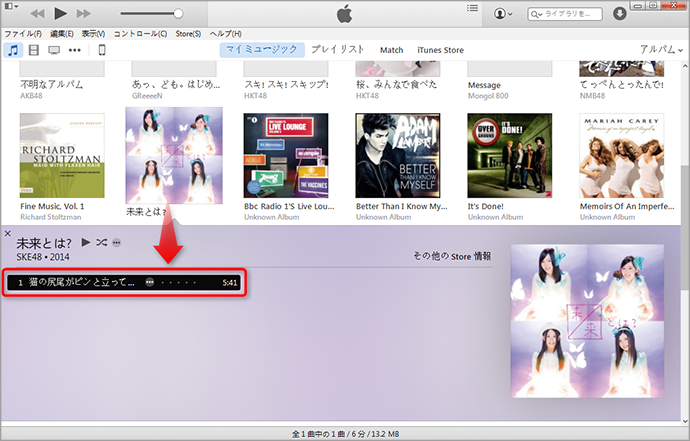Click the スキ!スキ!スキップ! album title
This screenshot has width=690, height=441.
tap(286, 85)
